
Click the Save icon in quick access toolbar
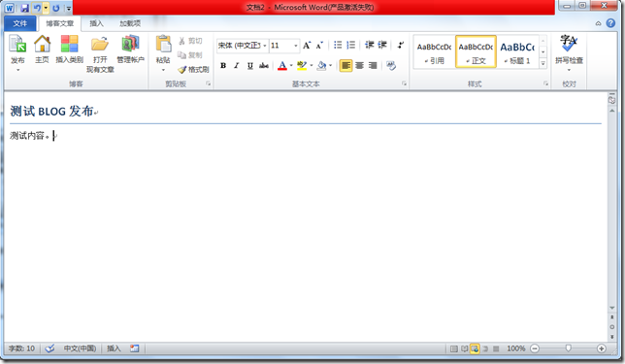(24, 8)
